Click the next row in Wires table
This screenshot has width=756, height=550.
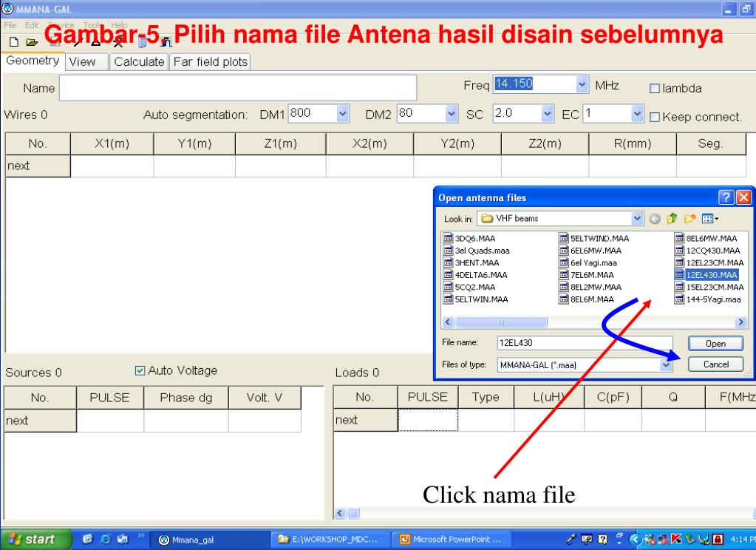pos(375,166)
